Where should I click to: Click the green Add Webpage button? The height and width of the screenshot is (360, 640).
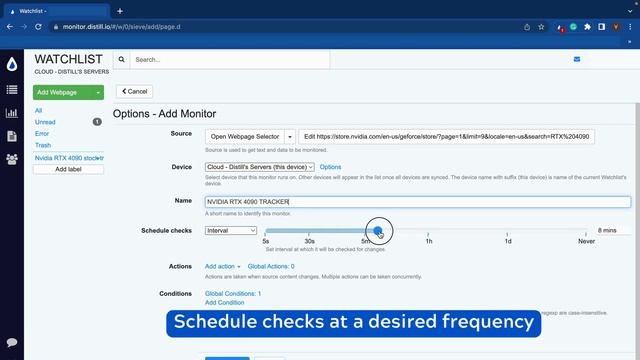pos(63,93)
